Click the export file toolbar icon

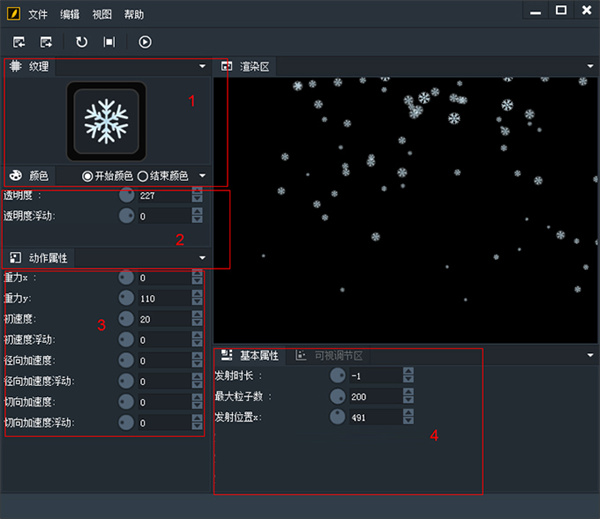(x=46, y=42)
